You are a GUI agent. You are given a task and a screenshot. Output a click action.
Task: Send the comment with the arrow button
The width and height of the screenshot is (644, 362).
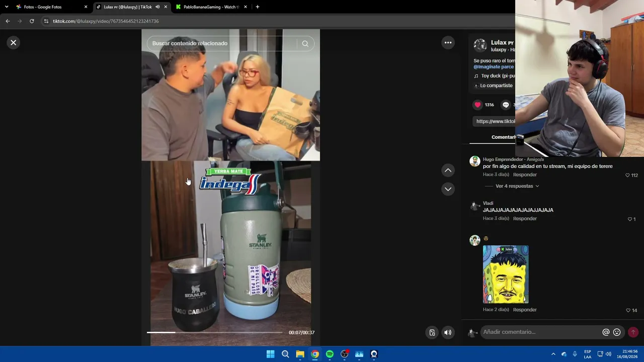click(633, 332)
